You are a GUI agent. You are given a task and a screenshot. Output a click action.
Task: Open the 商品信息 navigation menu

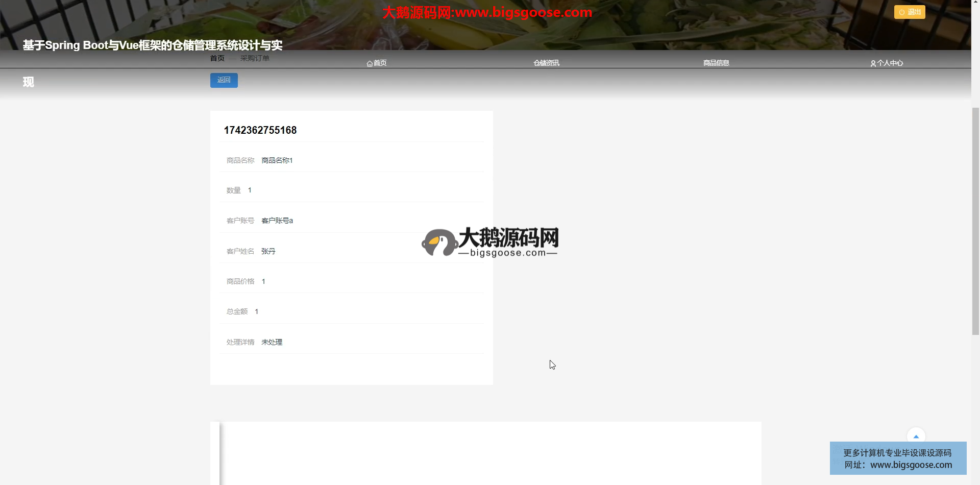coord(716,63)
